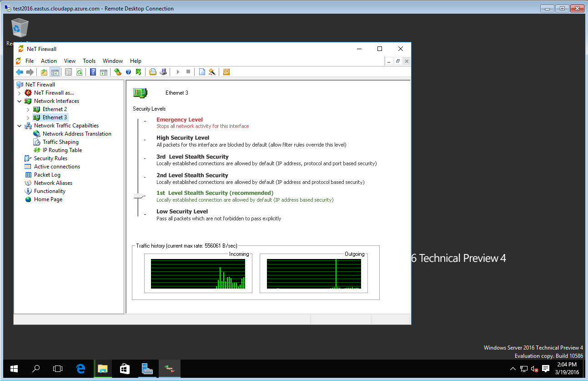Open Functionality in the tree
This screenshot has height=381, width=588.
coord(50,191)
